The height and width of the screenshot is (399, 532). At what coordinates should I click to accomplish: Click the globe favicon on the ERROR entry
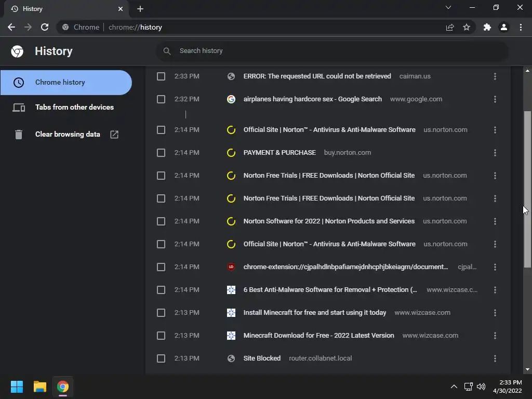[x=231, y=76]
